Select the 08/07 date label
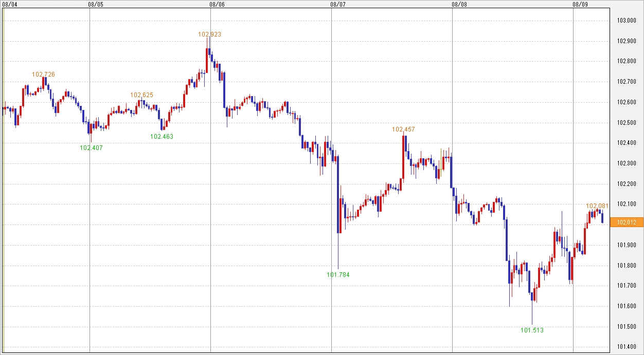 click(337, 4)
